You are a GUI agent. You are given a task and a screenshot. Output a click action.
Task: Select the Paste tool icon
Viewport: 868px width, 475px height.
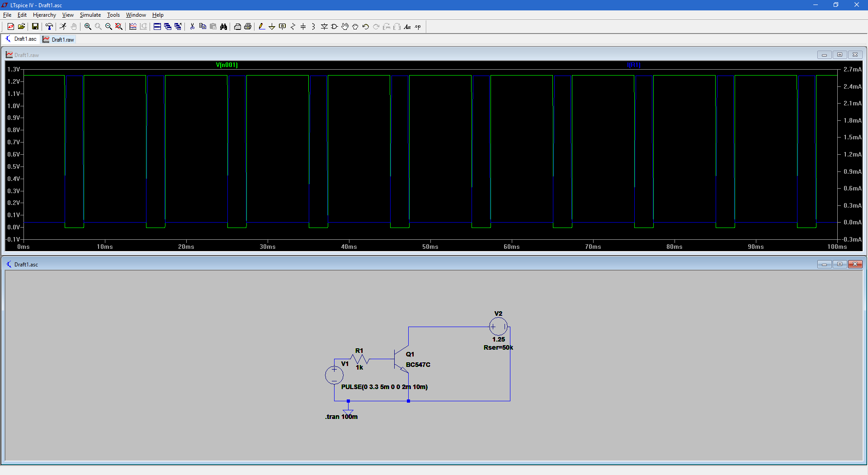coord(213,27)
